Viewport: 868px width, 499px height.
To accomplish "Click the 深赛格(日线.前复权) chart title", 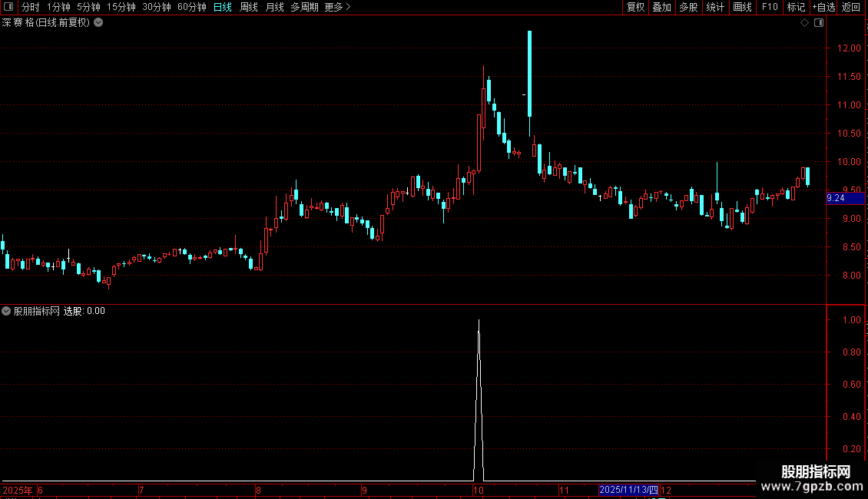I will (x=46, y=23).
